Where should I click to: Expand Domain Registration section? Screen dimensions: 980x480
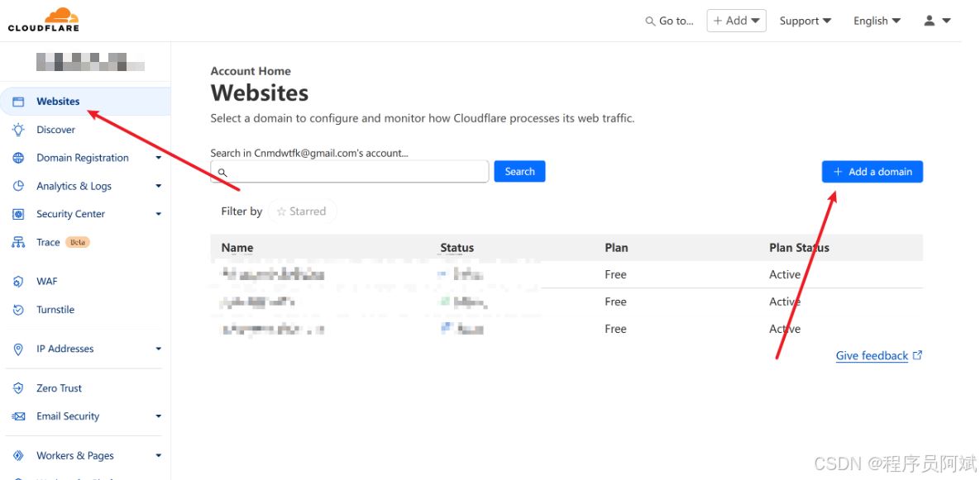(x=158, y=158)
